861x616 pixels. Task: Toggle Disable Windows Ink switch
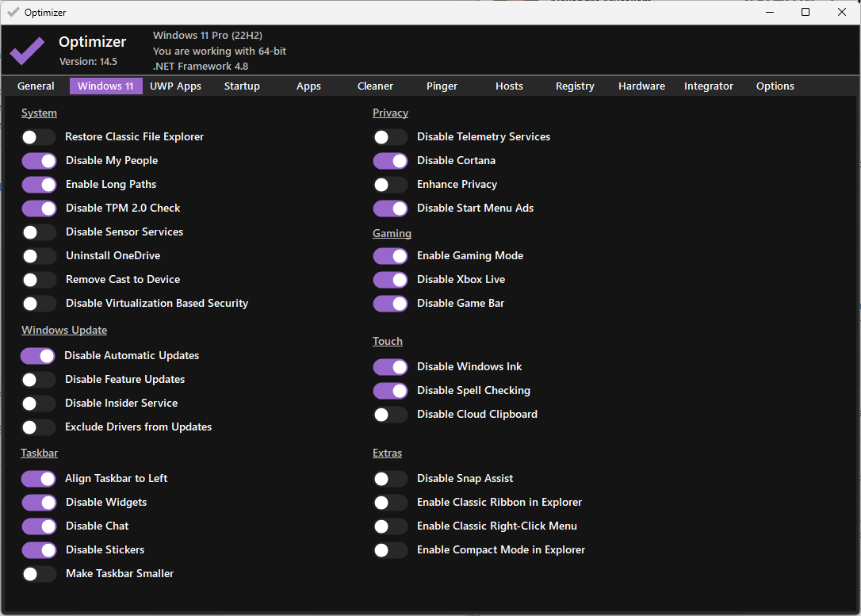pyautogui.click(x=390, y=367)
